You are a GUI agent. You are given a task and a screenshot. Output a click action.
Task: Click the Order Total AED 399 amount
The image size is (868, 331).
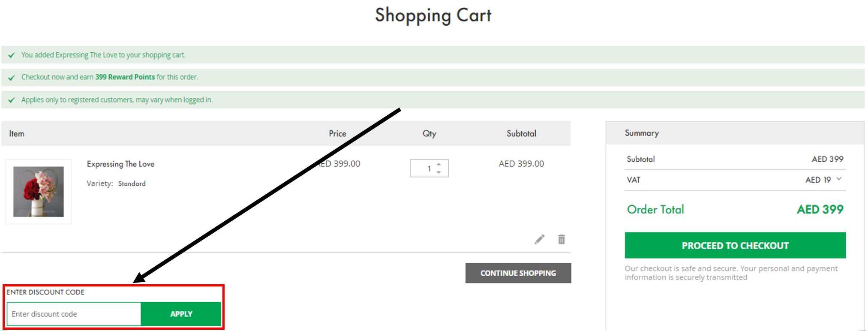coord(820,209)
